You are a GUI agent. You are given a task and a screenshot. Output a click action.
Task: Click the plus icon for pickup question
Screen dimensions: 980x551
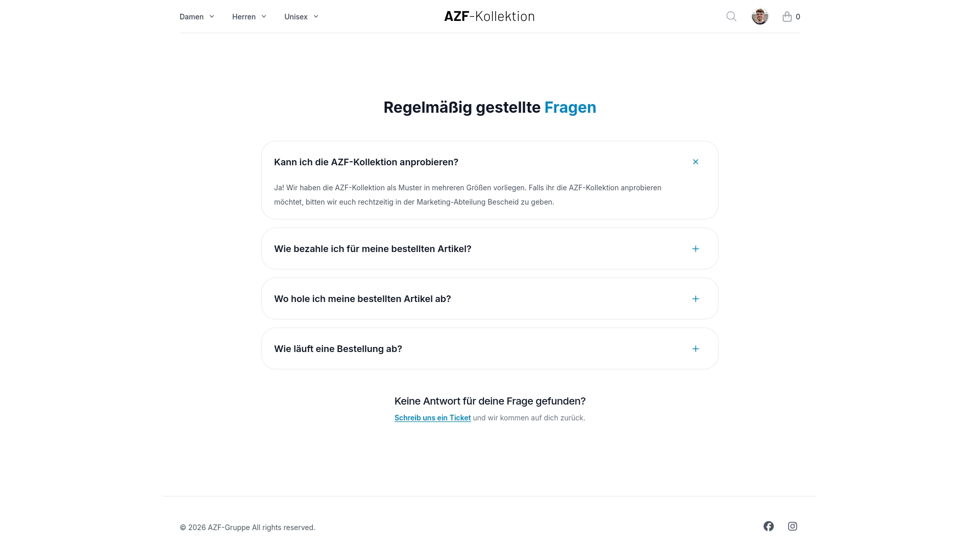coord(695,298)
